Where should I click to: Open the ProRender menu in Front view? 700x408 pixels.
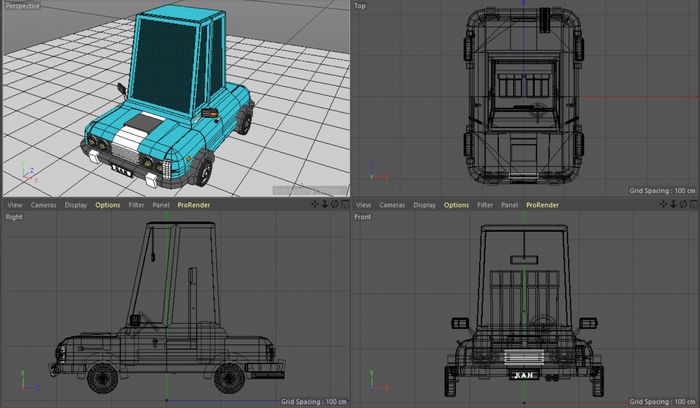542,205
